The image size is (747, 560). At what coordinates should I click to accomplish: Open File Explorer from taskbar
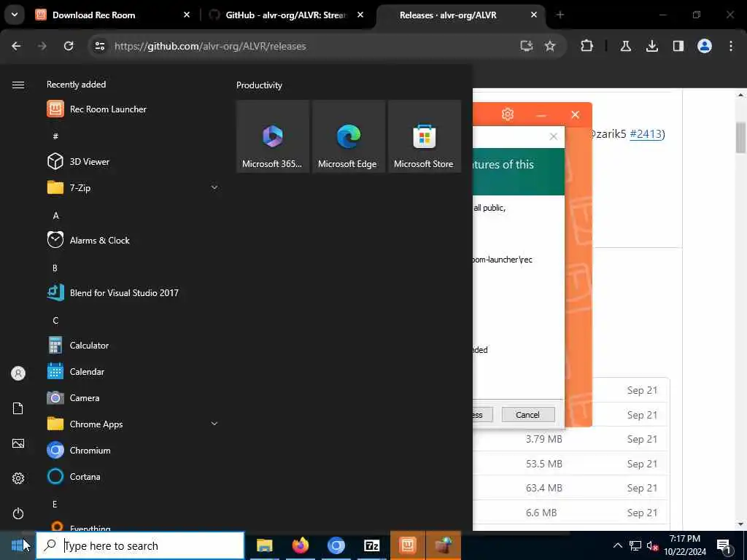tap(264, 545)
